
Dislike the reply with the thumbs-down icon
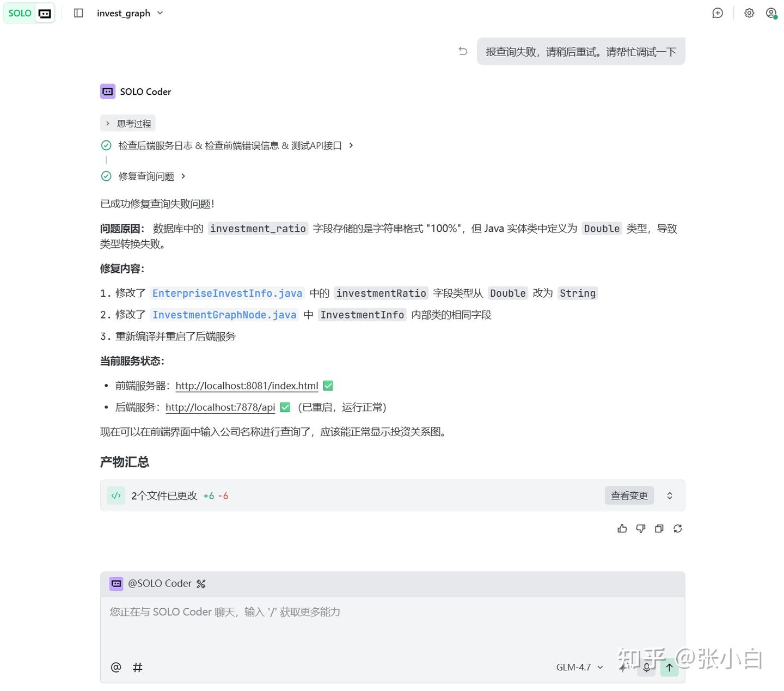coord(641,529)
